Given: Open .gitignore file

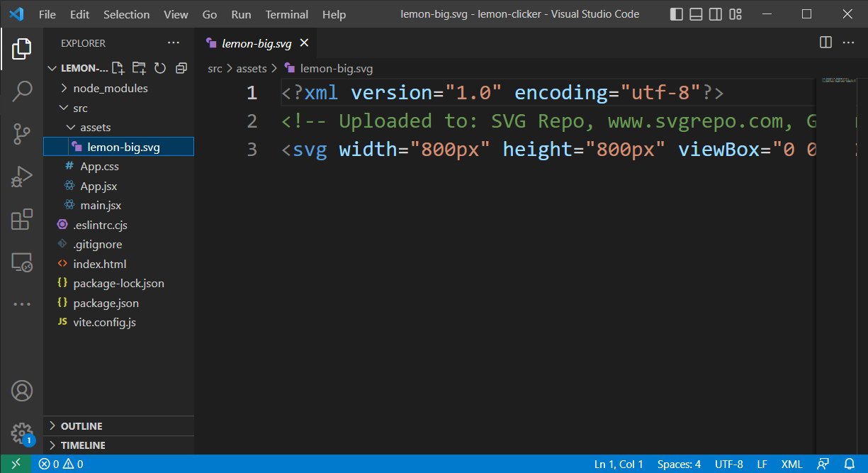Looking at the screenshot, I should pyautogui.click(x=118, y=245).
